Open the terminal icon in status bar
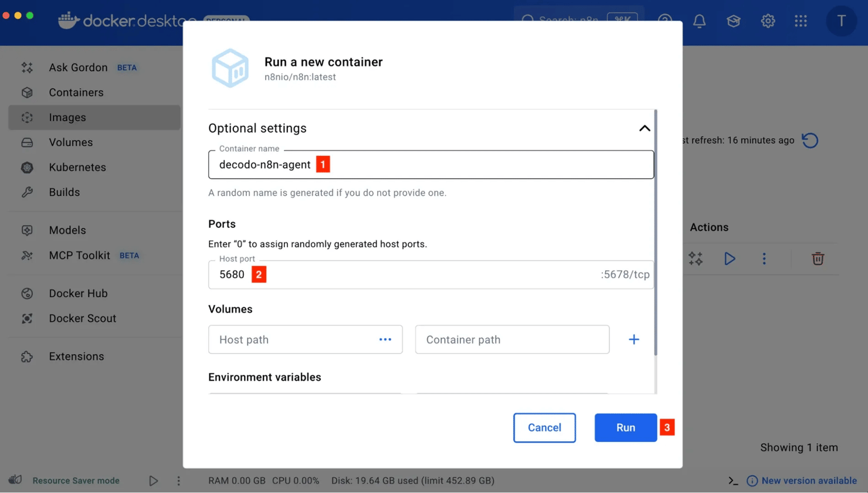Viewport: 868px width, 493px height. point(733,481)
